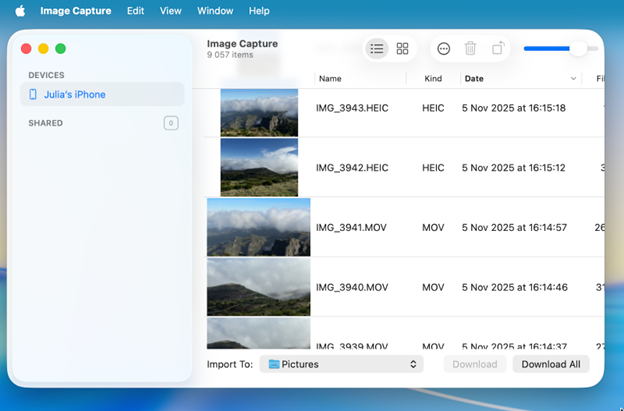Click the Pictures folder icon
Viewport: 624px width, 411px height.
pyautogui.click(x=273, y=365)
